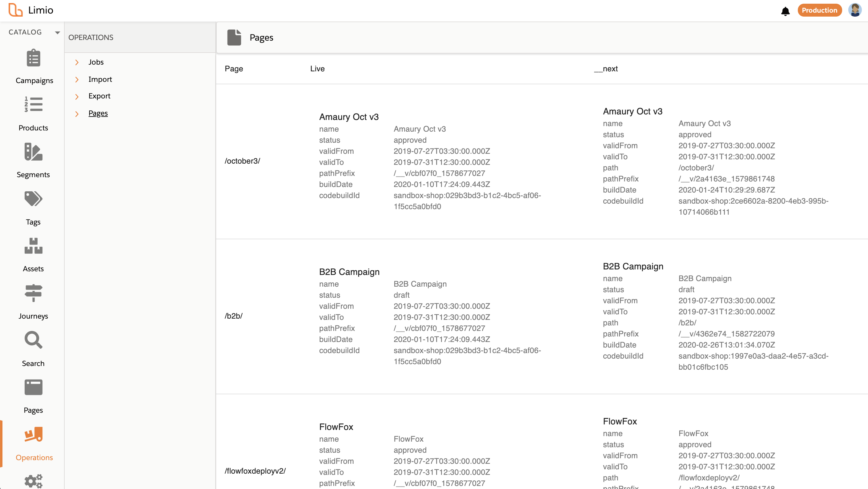Click the /october3/ page path

(243, 161)
